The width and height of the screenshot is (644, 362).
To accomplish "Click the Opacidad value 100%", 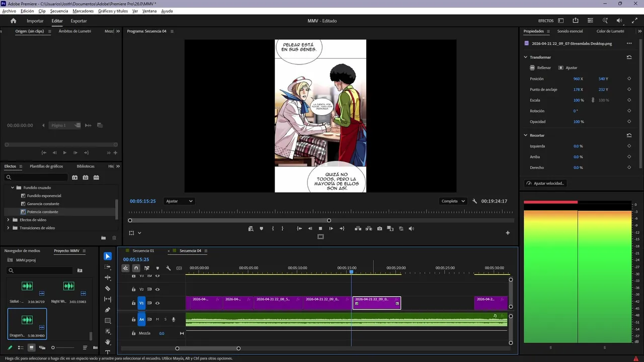I will [579, 122].
